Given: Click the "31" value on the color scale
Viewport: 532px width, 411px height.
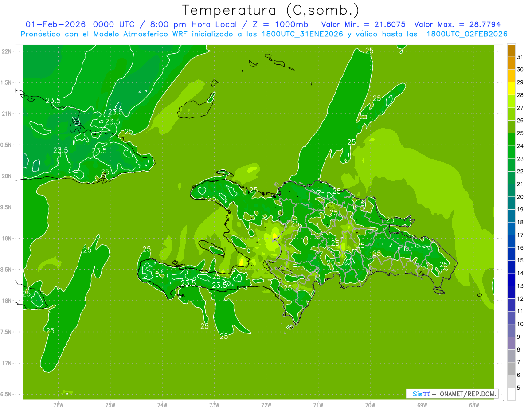Looking at the screenshot, I should click(x=520, y=57).
